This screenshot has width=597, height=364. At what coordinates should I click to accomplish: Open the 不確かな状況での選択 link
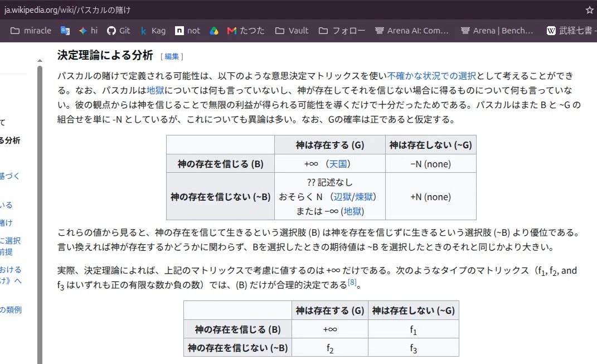pyautogui.click(x=431, y=76)
